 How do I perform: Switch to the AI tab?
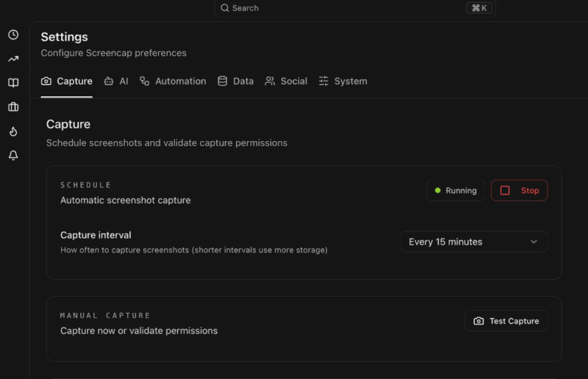click(116, 82)
